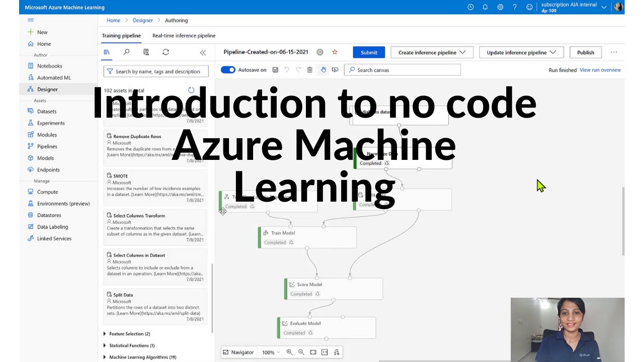Click Designer breadcrumb link
Screen dimensions: 644x362
tap(143, 20)
